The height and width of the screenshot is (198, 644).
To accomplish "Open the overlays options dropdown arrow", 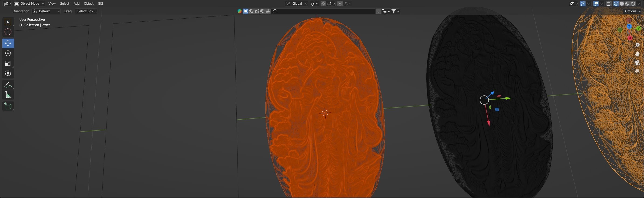I will tap(602, 3).
